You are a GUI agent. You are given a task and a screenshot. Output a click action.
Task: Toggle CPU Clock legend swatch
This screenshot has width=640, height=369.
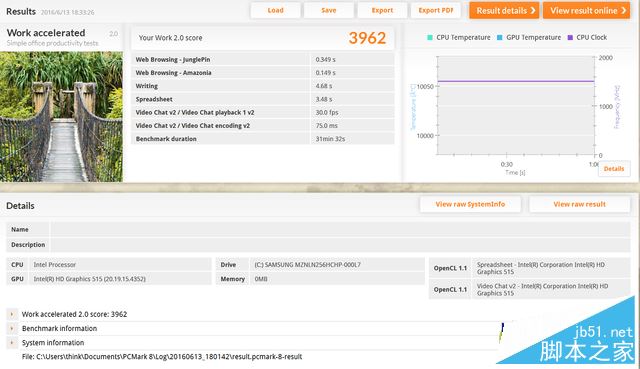[570, 38]
